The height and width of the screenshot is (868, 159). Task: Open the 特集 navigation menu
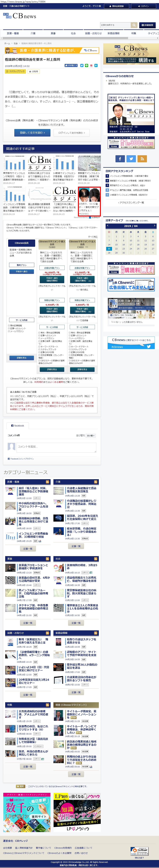(134, 33)
